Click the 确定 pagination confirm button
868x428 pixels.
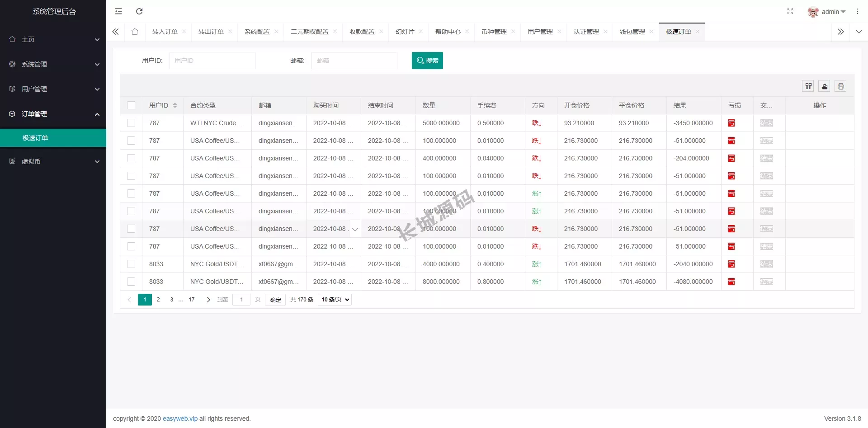pos(275,300)
